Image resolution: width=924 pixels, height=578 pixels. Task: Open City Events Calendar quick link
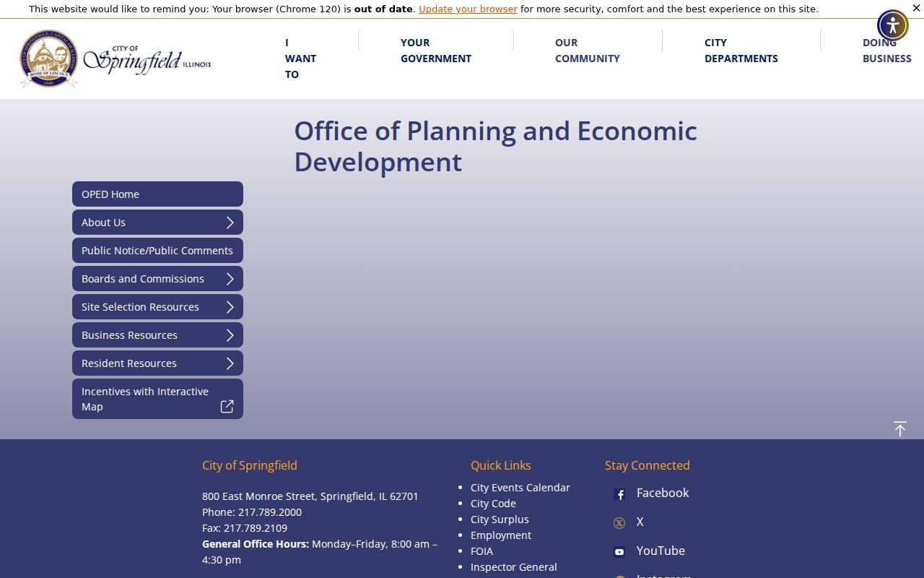[x=520, y=488]
